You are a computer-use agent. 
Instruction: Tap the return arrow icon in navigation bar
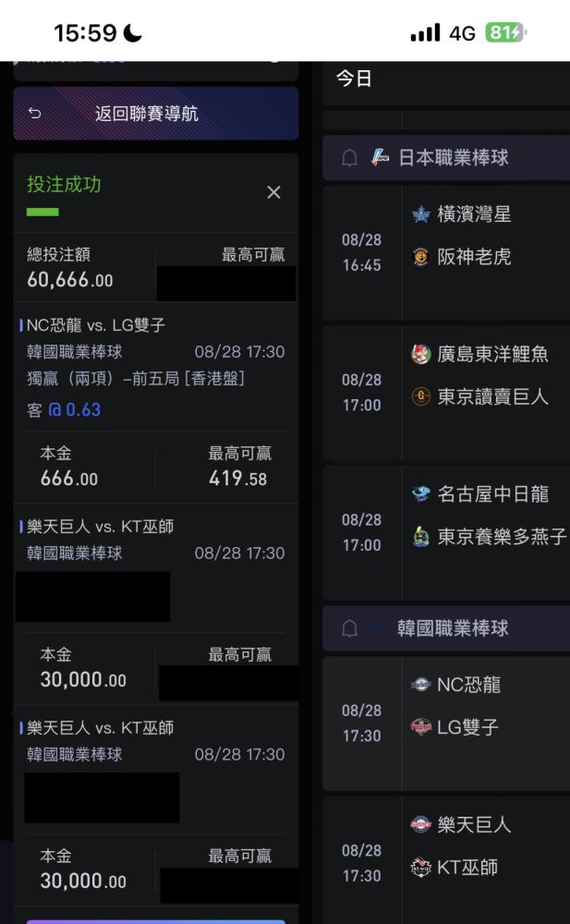tap(35, 113)
